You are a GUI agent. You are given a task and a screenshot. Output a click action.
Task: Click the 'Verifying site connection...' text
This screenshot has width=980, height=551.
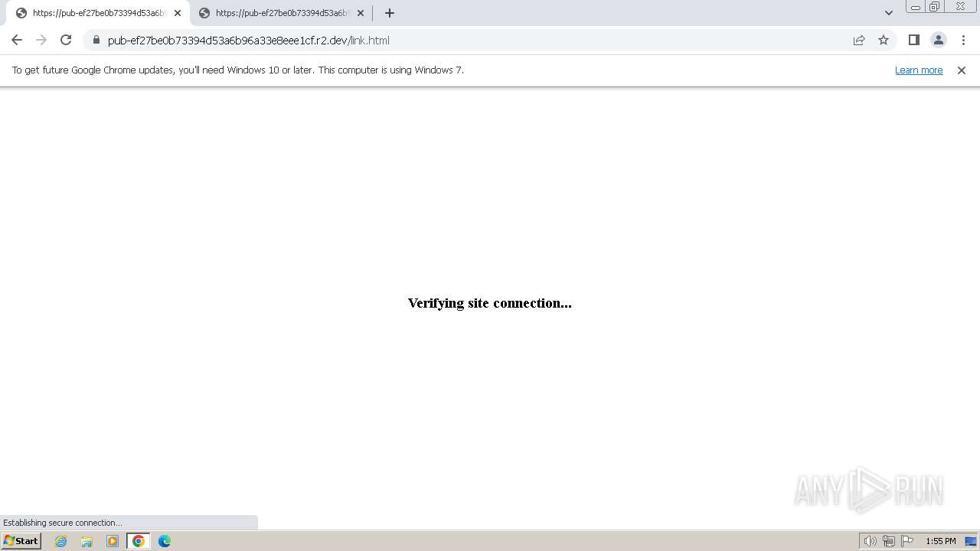490,303
